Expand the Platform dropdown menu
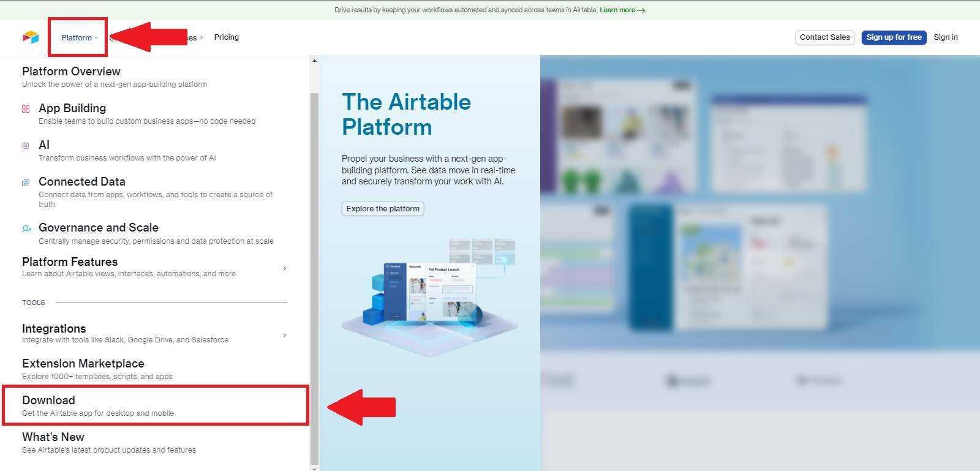This screenshot has height=471, width=980. [80, 37]
